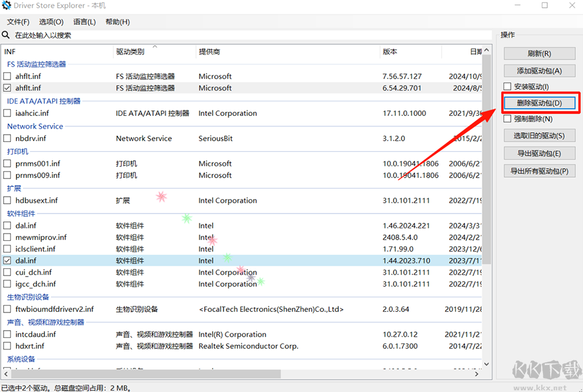The image size is (583, 392).
Task: Uncheck the dal.inf version 1.44.2023.710 checkbox
Action: click(7, 260)
